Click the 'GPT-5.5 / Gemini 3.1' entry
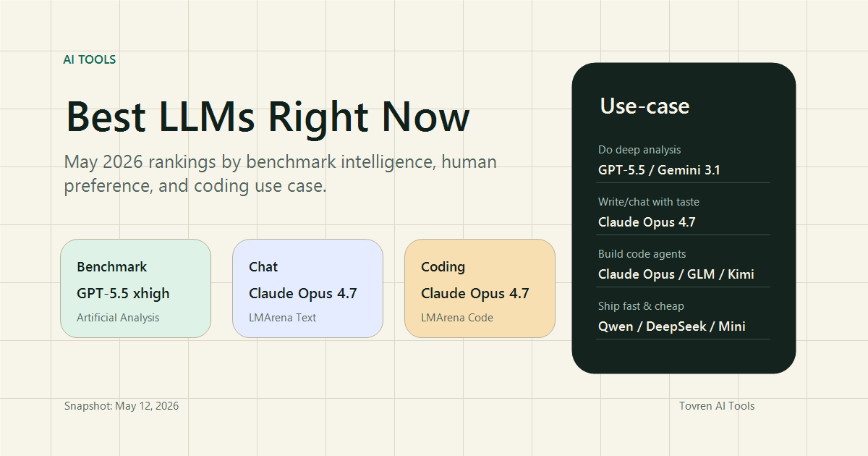Image resolution: width=868 pixels, height=456 pixels. click(659, 170)
